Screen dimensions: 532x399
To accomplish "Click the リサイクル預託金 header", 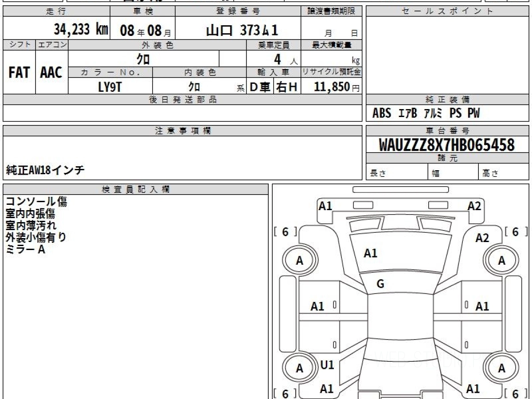I will 332,72.
